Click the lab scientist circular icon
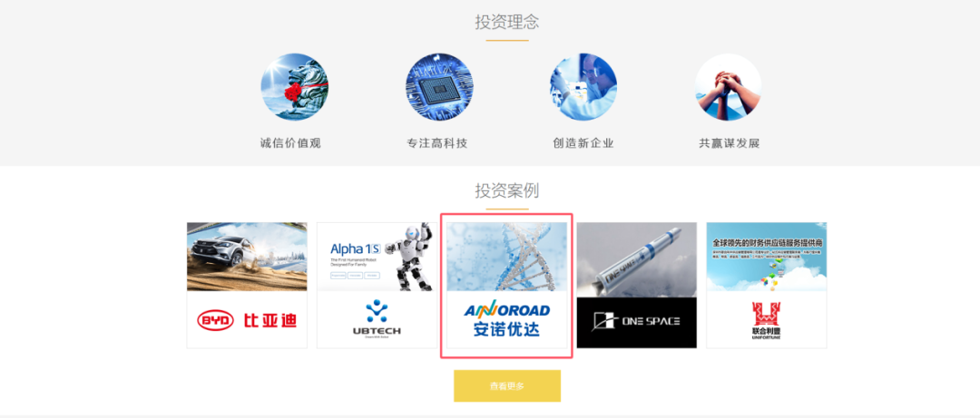980x418 pixels. point(583,87)
